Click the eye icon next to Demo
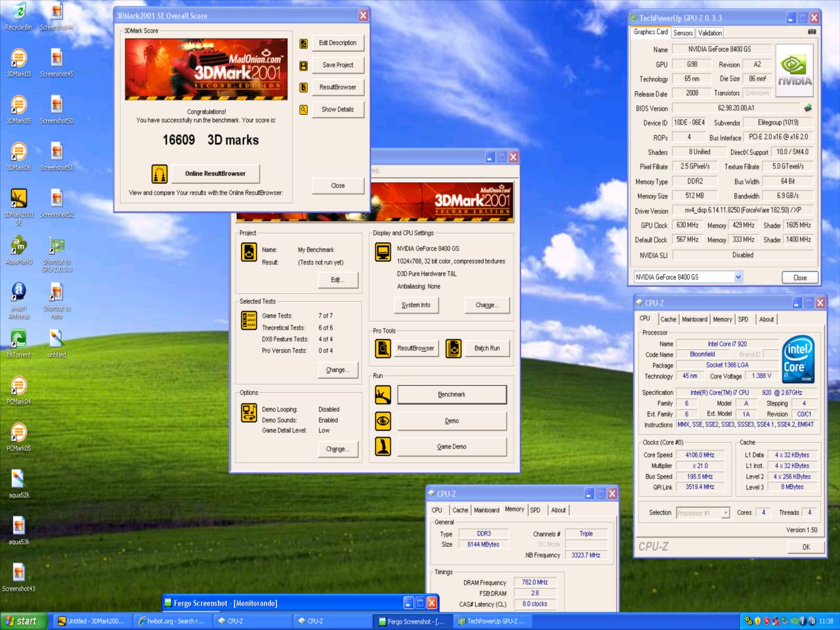The height and width of the screenshot is (630, 840). pyautogui.click(x=383, y=421)
